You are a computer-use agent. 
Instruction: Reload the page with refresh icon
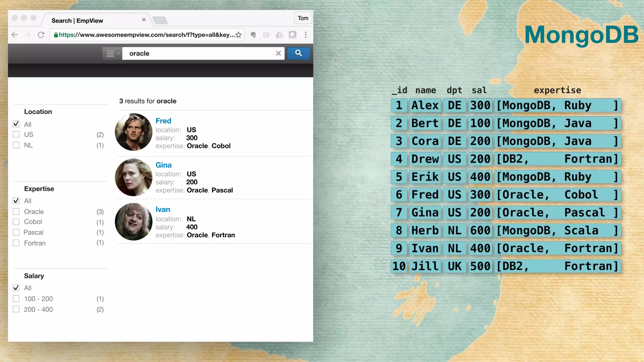[41, 35]
